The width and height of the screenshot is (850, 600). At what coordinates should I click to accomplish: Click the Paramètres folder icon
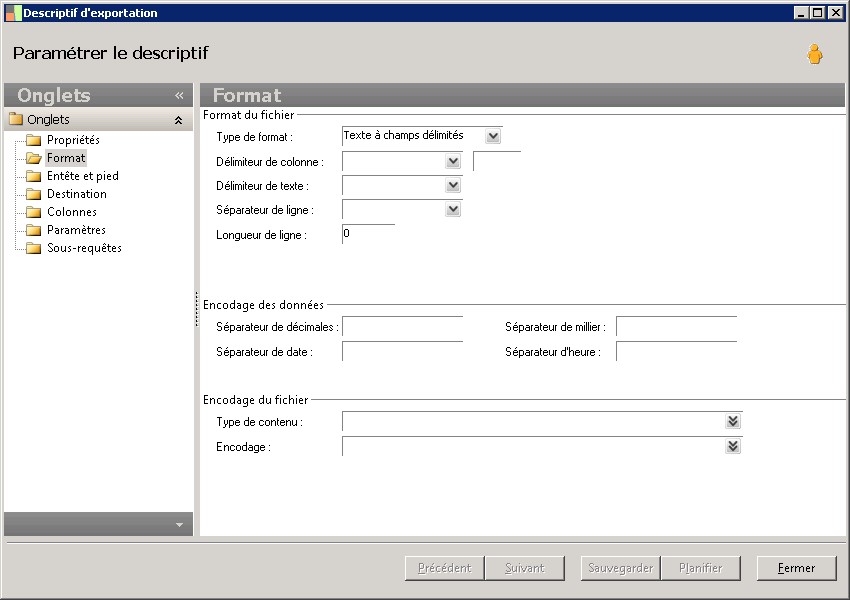tap(34, 230)
